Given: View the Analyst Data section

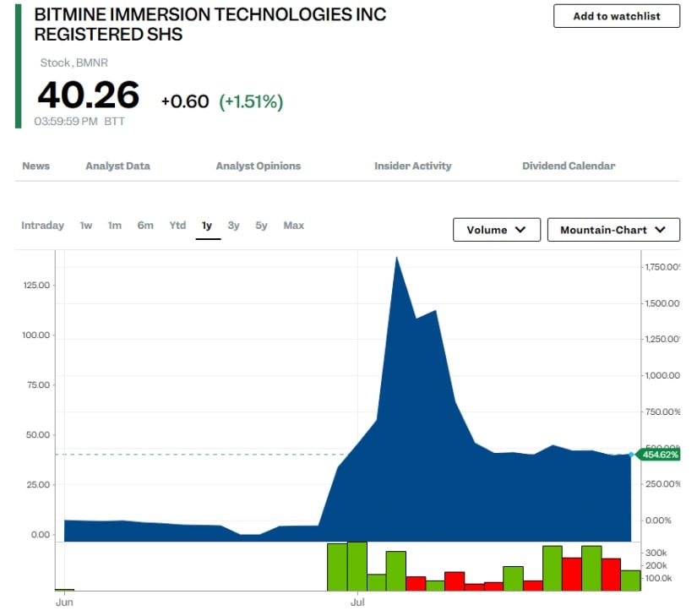Looking at the screenshot, I should tap(117, 166).
